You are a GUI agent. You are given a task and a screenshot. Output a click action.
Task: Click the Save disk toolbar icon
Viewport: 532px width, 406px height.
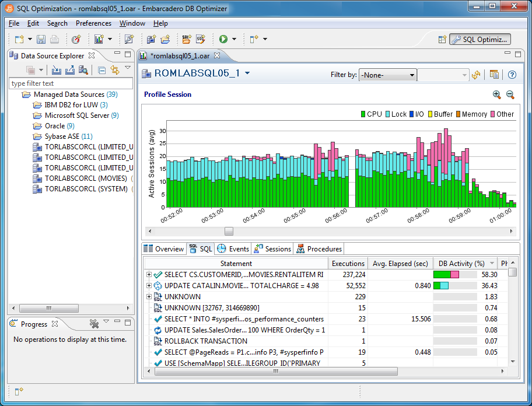pyautogui.click(x=41, y=39)
